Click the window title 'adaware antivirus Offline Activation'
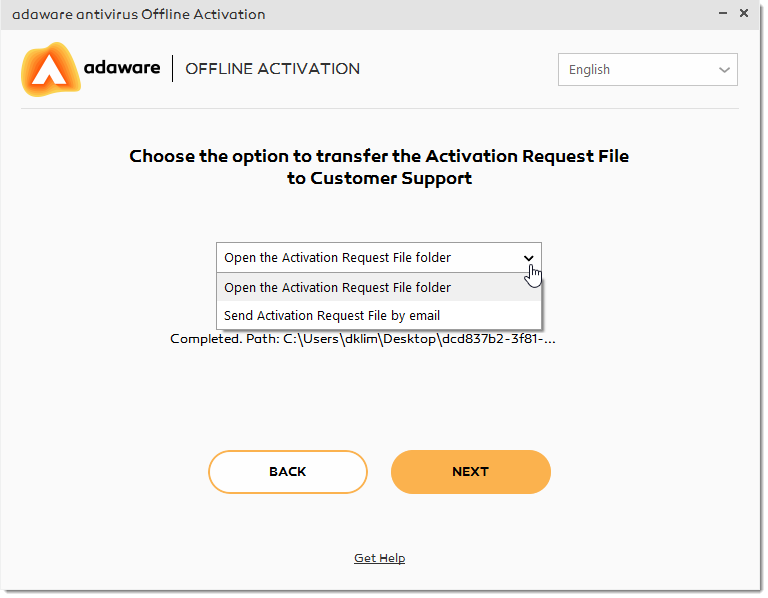768x598 pixels. click(x=139, y=14)
